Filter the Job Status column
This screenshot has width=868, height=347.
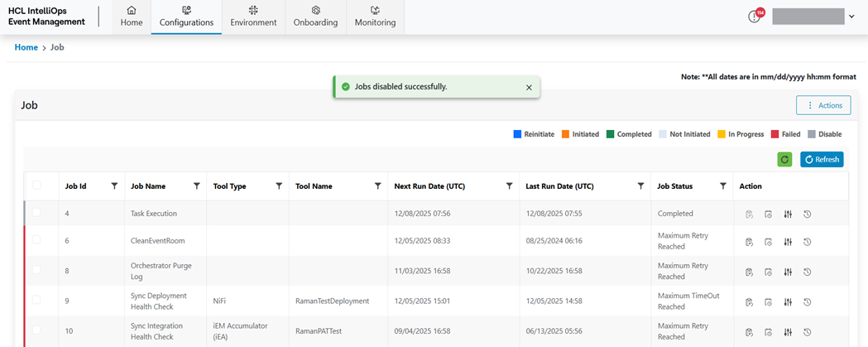(x=723, y=186)
